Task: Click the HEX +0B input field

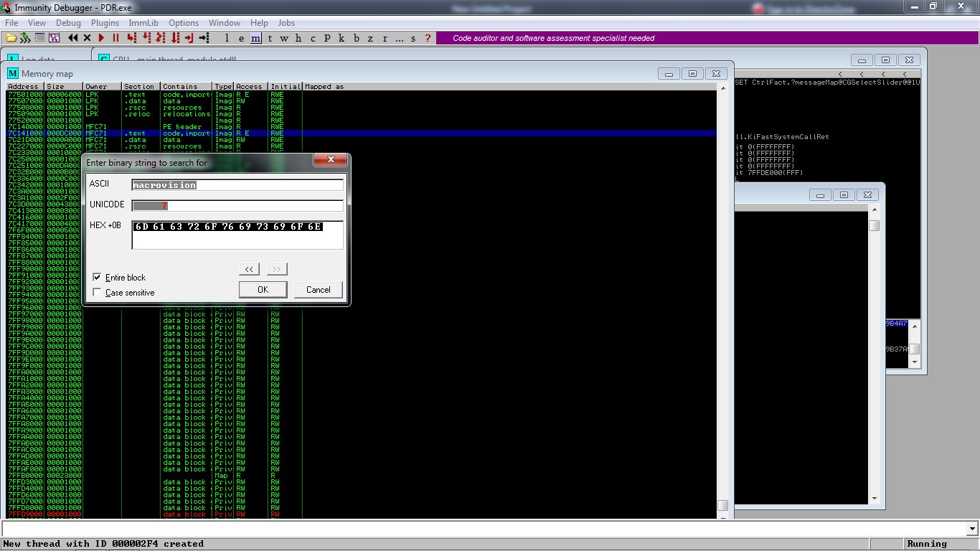Action: coord(237,235)
